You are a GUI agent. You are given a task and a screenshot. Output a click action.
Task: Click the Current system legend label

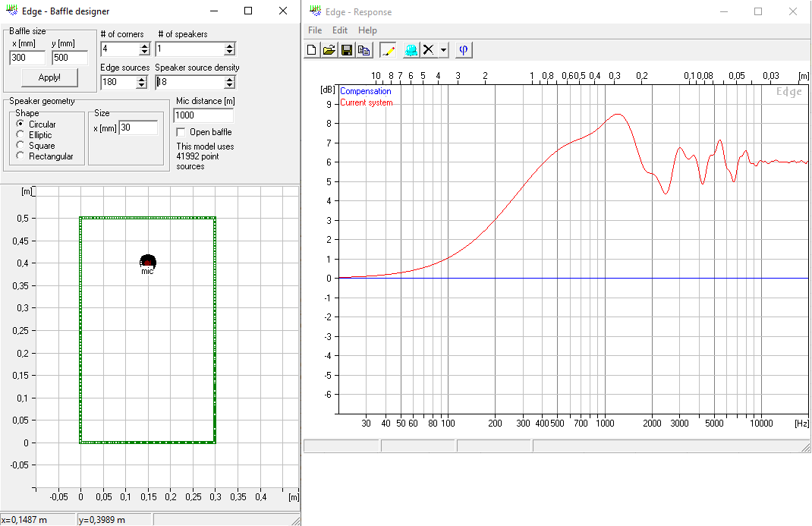click(x=366, y=102)
